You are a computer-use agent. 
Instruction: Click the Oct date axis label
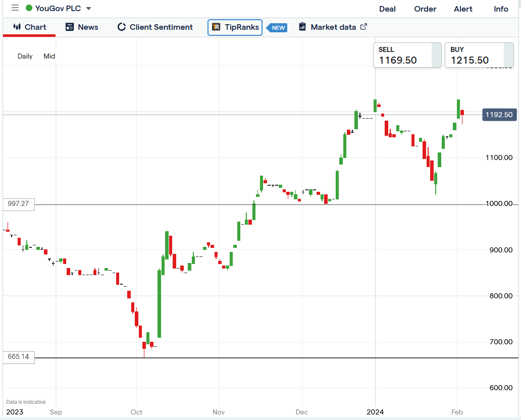click(x=137, y=412)
